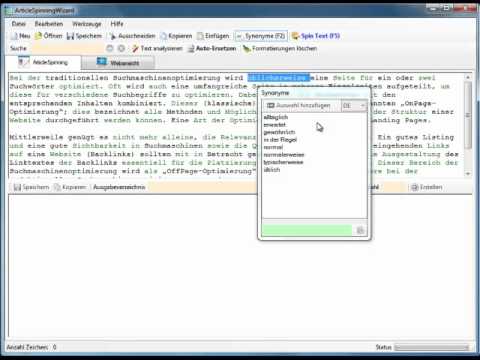The height and width of the screenshot is (360, 480).
Task: Click Spin Text (F5)
Action: tap(316, 36)
